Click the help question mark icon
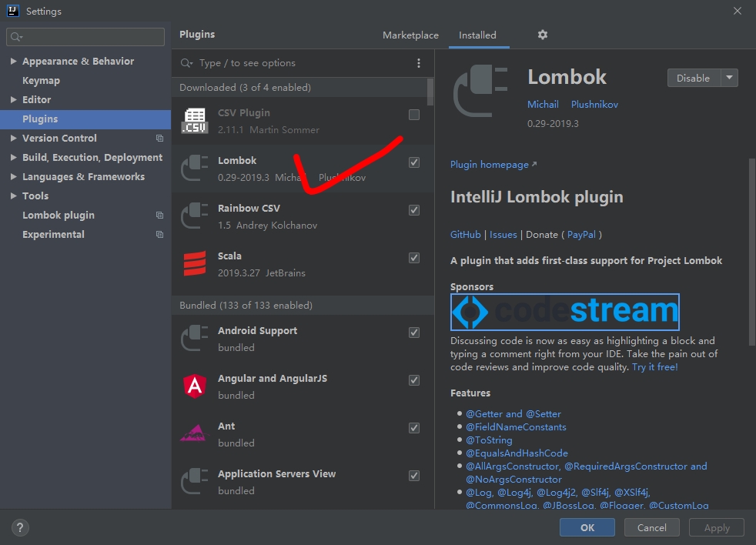This screenshot has height=545, width=756. click(x=19, y=527)
